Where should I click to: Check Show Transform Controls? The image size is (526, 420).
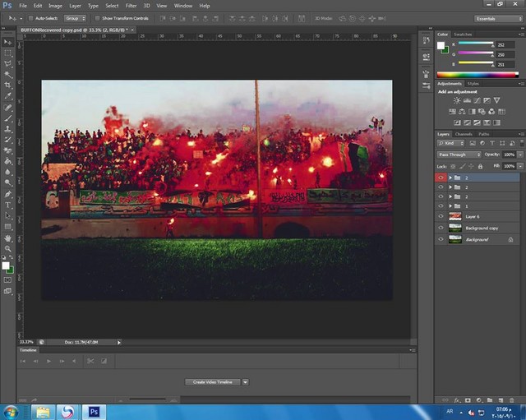tap(96, 17)
